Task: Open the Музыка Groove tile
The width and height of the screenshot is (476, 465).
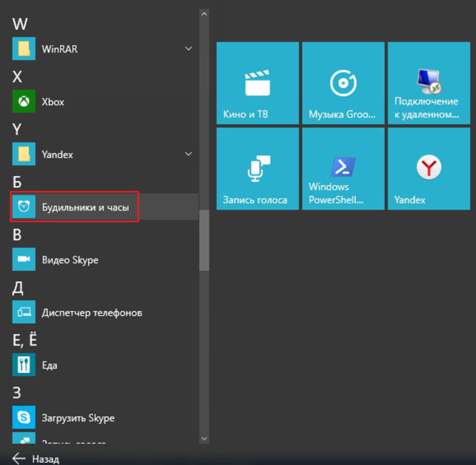Action: [343, 83]
